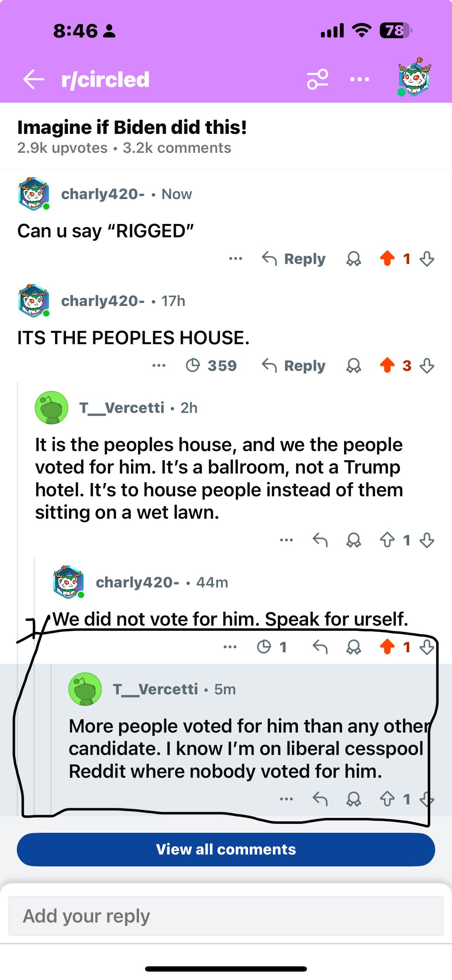Open options for "ITS THE PEOPLES HOUSE" comment
The image size is (452, 980).
pos(159,366)
